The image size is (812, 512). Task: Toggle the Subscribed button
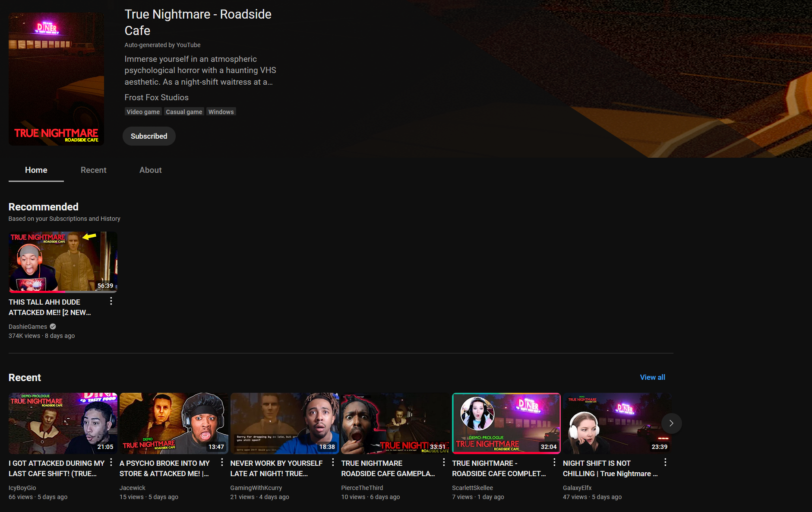point(148,136)
